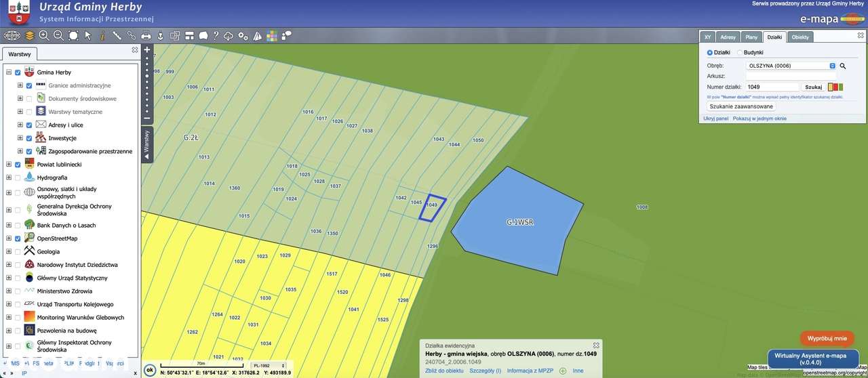Click the search magnifier next to Obręb
The image size is (868, 378).
[x=843, y=66]
